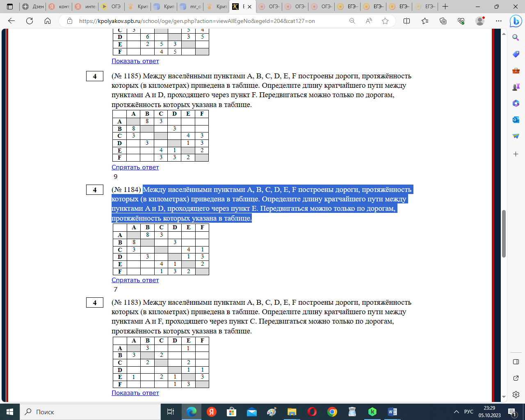
Task: Open Yandex Browser from taskbar
Action: coord(212,412)
